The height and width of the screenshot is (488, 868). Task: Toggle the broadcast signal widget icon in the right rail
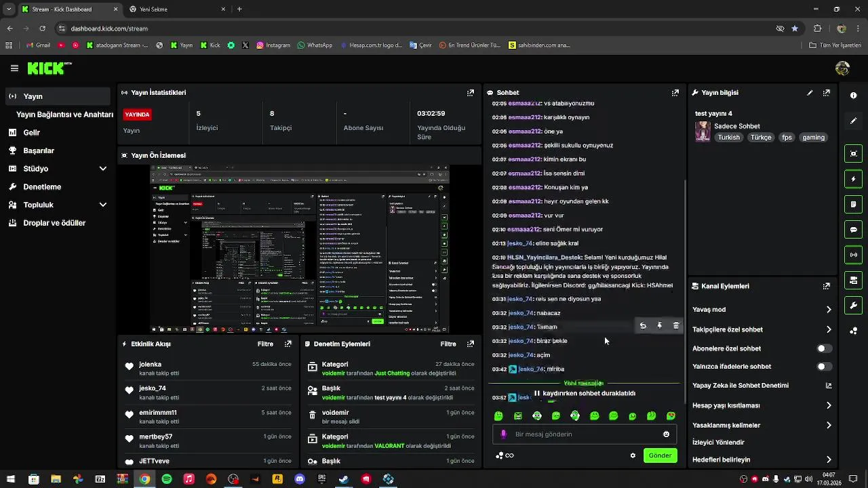(854, 255)
